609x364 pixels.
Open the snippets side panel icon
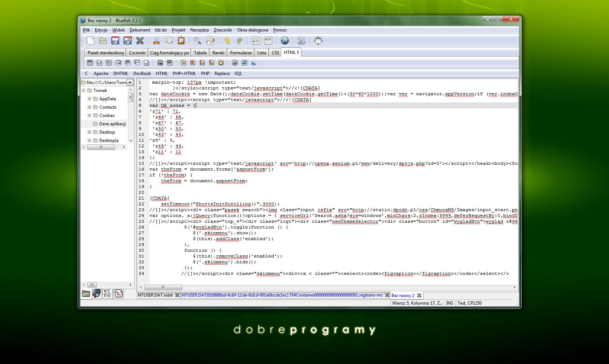pos(119,293)
